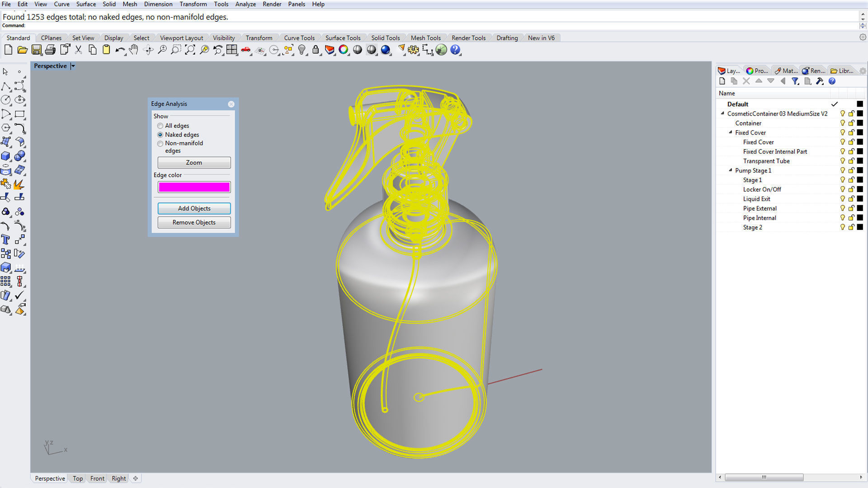Select the Box solid tool
868x488 pixels.
[6, 156]
